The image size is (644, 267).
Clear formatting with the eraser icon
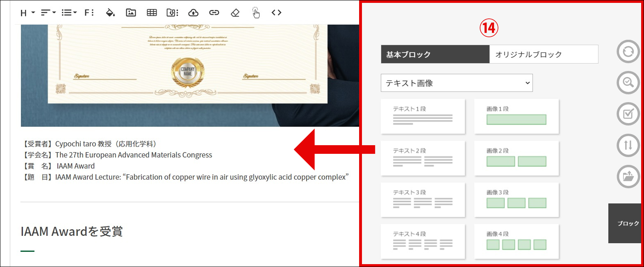click(x=235, y=13)
